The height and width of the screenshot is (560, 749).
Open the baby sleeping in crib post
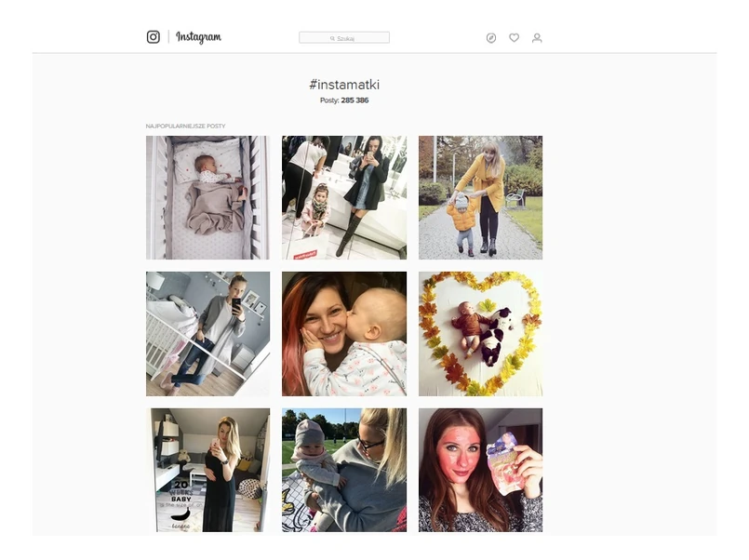click(x=207, y=197)
